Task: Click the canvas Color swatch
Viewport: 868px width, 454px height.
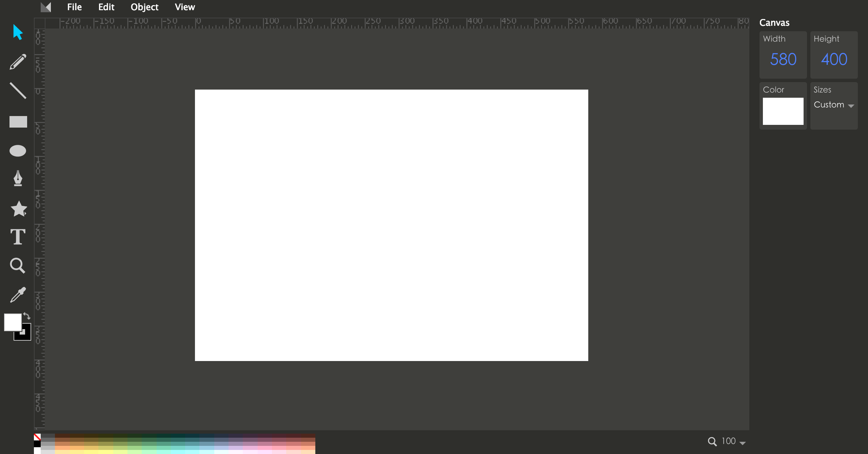Action: point(783,110)
